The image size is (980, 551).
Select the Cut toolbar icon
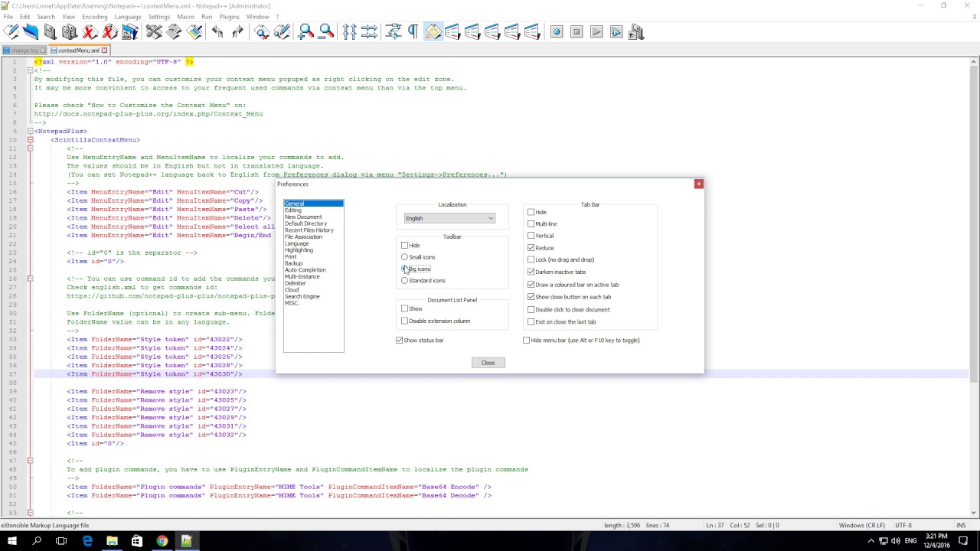coord(153,31)
